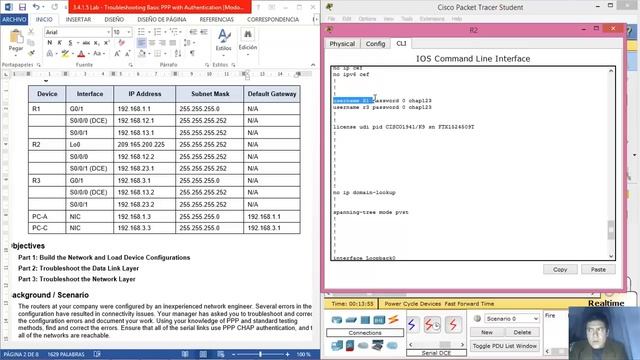Save the Word document using the floppy icon
640x360 pixels.
(x=22, y=7)
